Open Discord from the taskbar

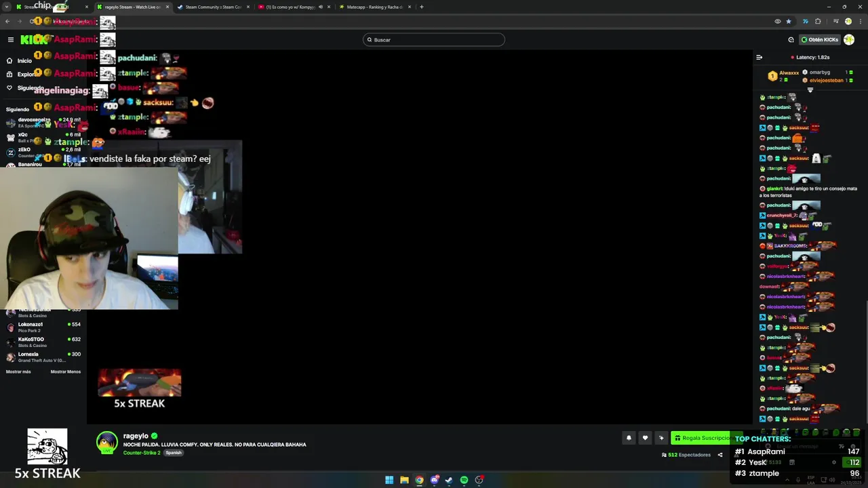(434, 480)
